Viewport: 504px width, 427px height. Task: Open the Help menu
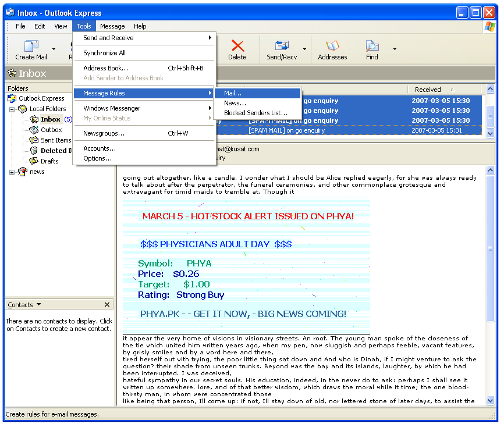[140, 26]
